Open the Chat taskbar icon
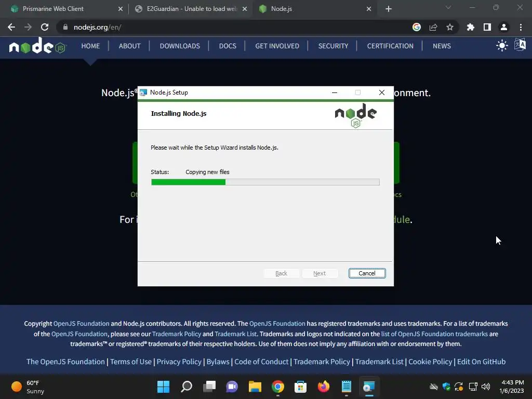The image size is (532, 399). [x=232, y=387]
